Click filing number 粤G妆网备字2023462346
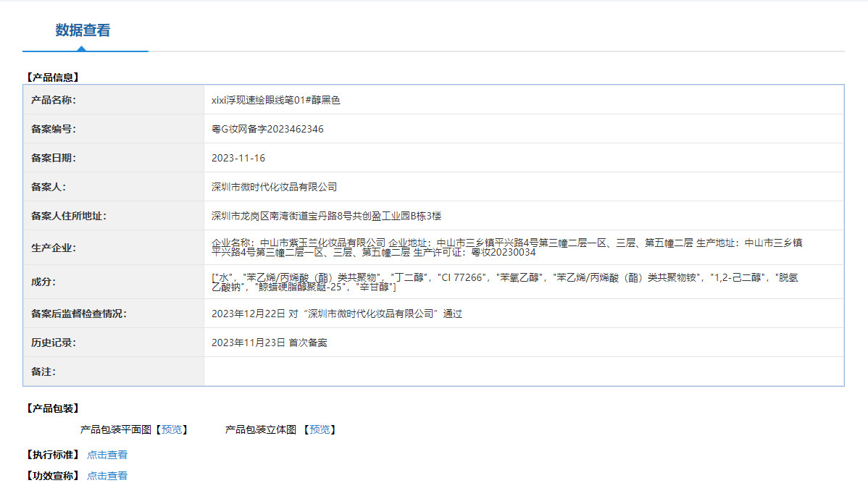 267,129
